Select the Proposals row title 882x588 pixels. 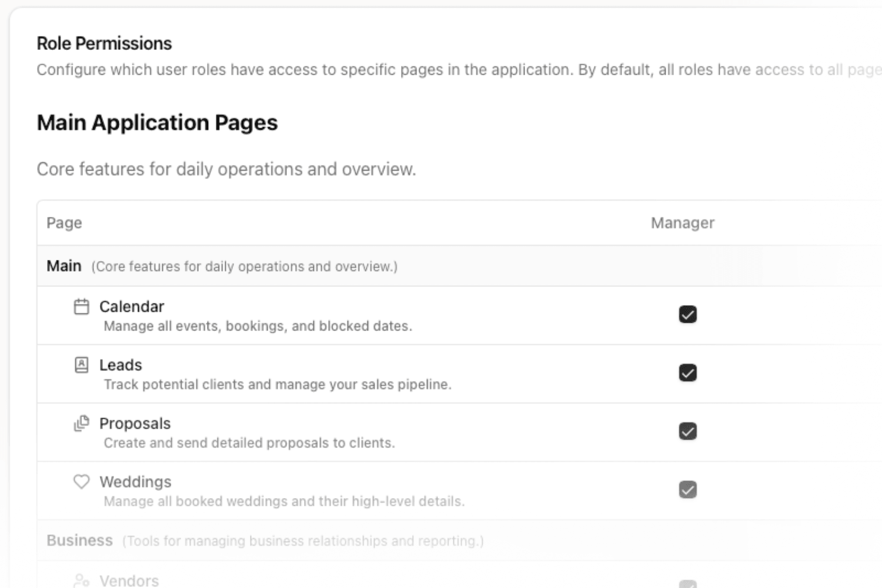click(135, 423)
